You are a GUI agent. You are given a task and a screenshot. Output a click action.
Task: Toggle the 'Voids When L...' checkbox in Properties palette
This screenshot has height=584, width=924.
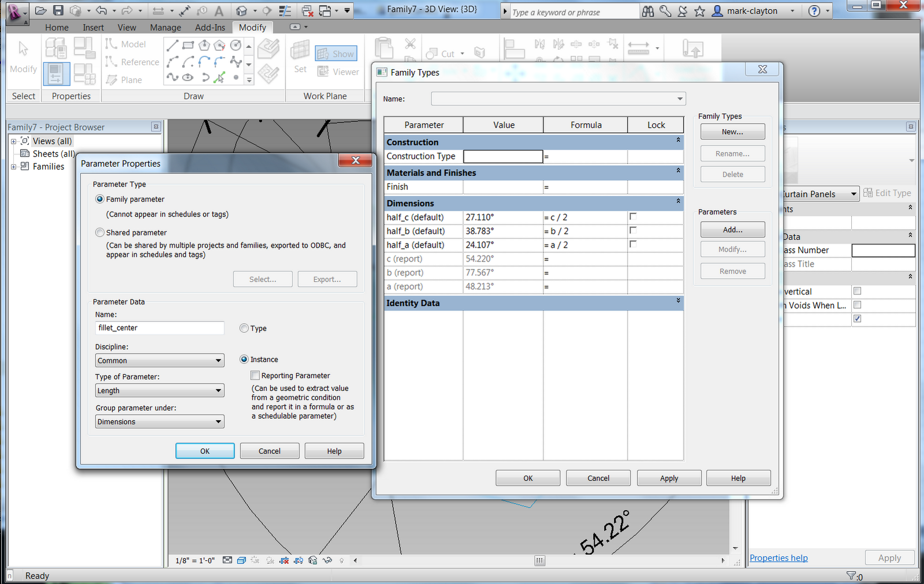pyautogui.click(x=857, y=305)
